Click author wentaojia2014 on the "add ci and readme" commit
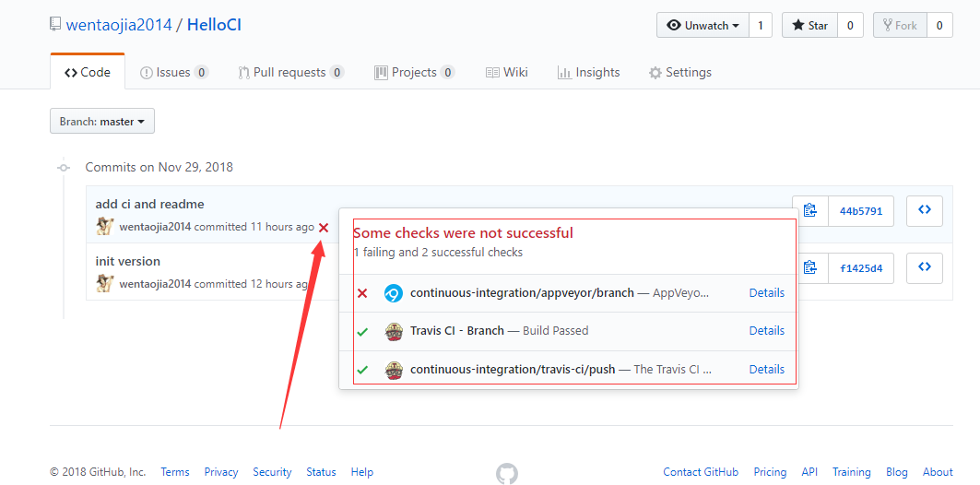Screen dimensions: 980x485 pyautogui.click(x=155, y=227)
